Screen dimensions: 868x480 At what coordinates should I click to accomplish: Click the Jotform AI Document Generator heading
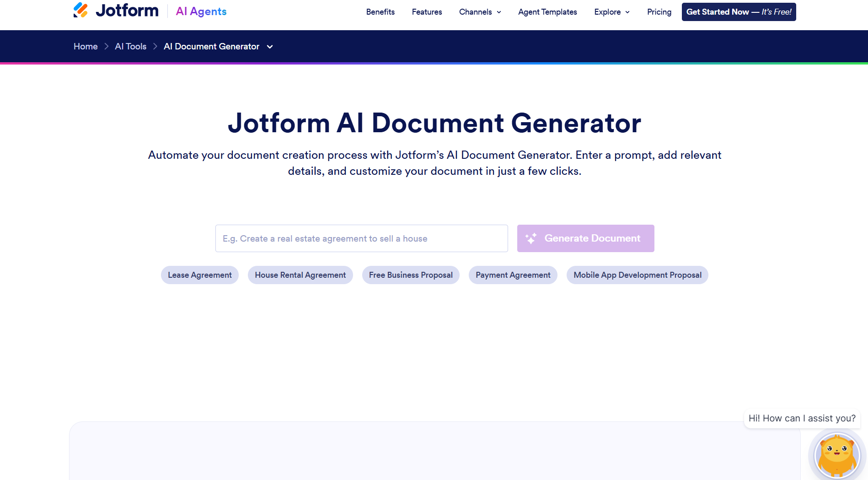pyautogui.click(x=434, y=123)
